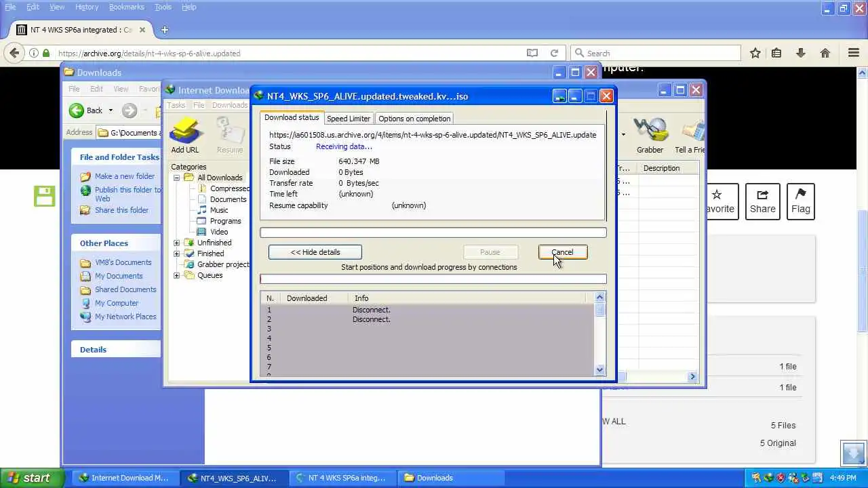The width and height of the screenshot is (868, 488).
Task: Expand Queues tree node
Action: tap(176, 275)
